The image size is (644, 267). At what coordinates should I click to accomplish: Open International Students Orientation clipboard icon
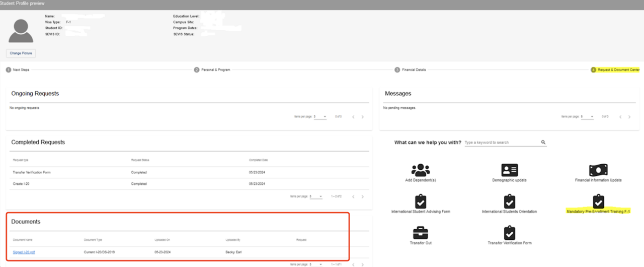(509, 202)
